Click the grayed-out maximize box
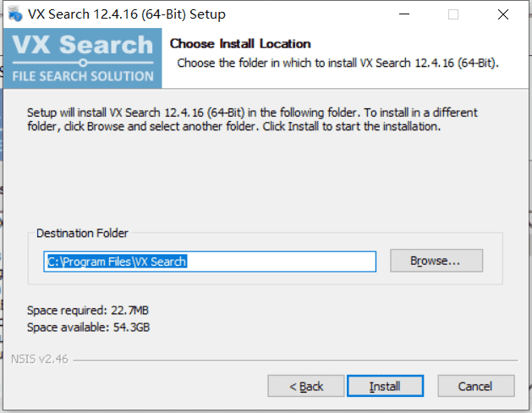 point(453,14)
